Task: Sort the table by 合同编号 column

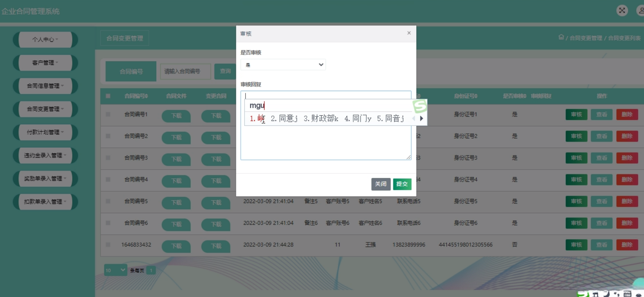Action: pyautogui.click(x=136, y=96)
